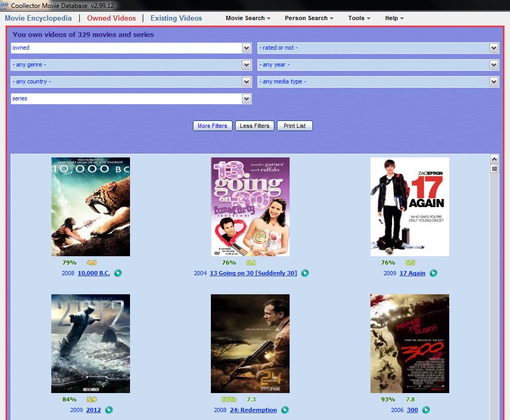Click the 79% rating of 10,000 B.C.
This screenshot has height=420, width=510.
pyautogui.click(x=69, y=263)
